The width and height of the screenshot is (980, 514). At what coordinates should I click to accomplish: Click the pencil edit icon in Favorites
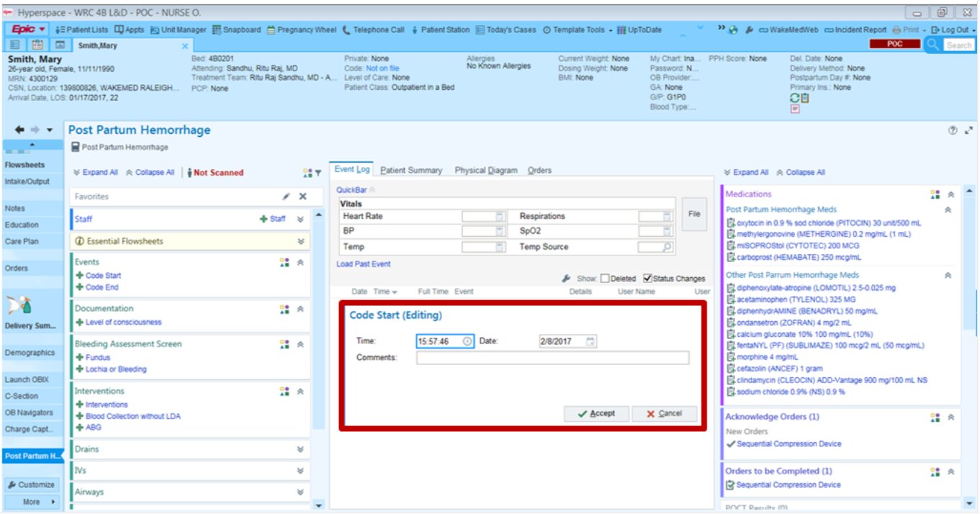(x=286, y=197)
